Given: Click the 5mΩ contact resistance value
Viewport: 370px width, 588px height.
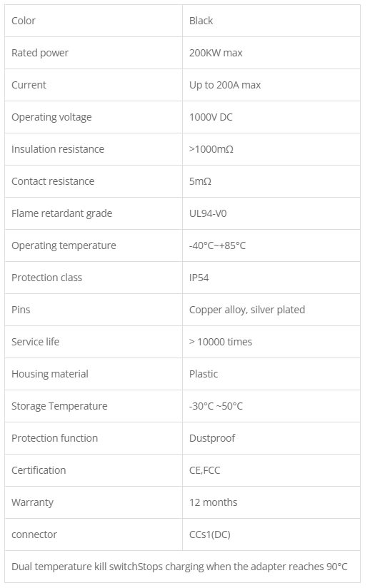Looking at the screenshot, I should 201,181.
